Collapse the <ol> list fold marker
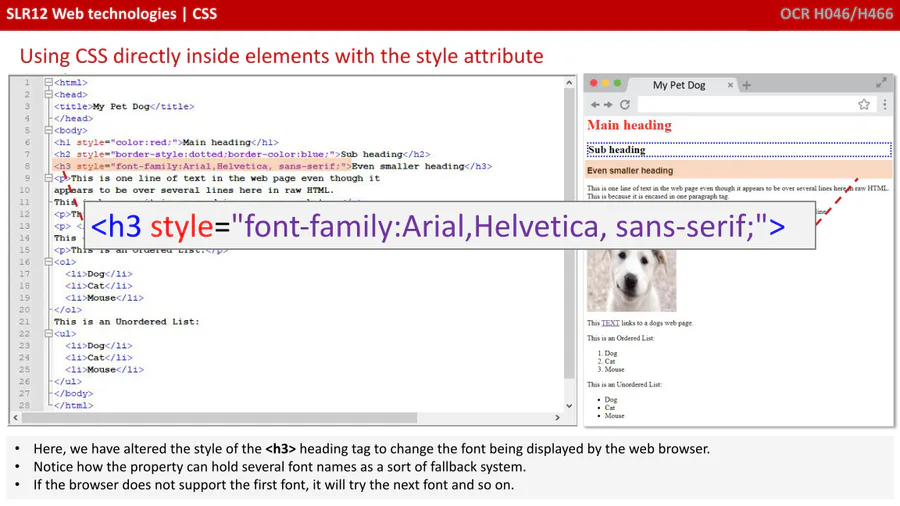Screen dimensions: 900x506 47,262
